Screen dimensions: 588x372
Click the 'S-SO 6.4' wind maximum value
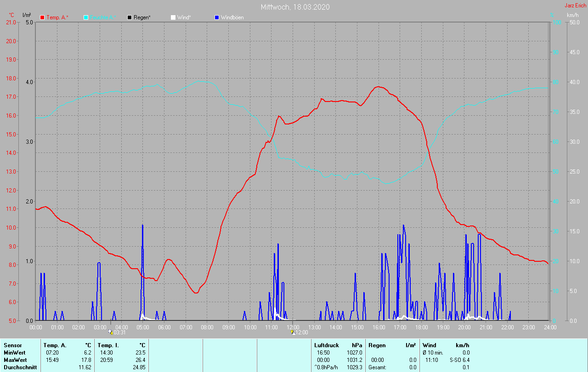tap(459, 360)
